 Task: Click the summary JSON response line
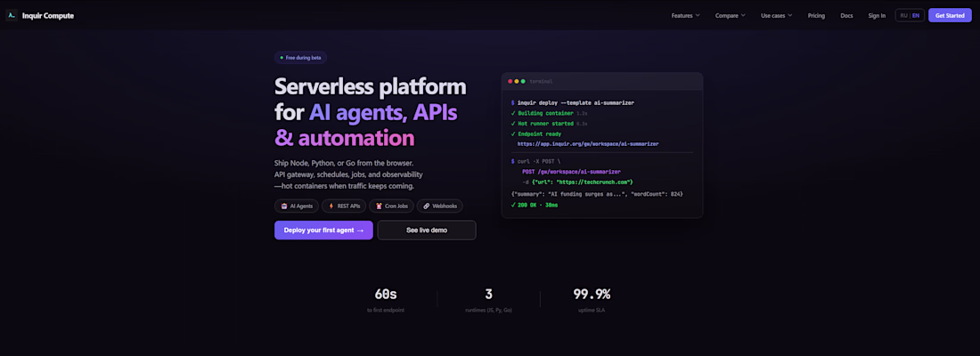click(x=596, y=194)
